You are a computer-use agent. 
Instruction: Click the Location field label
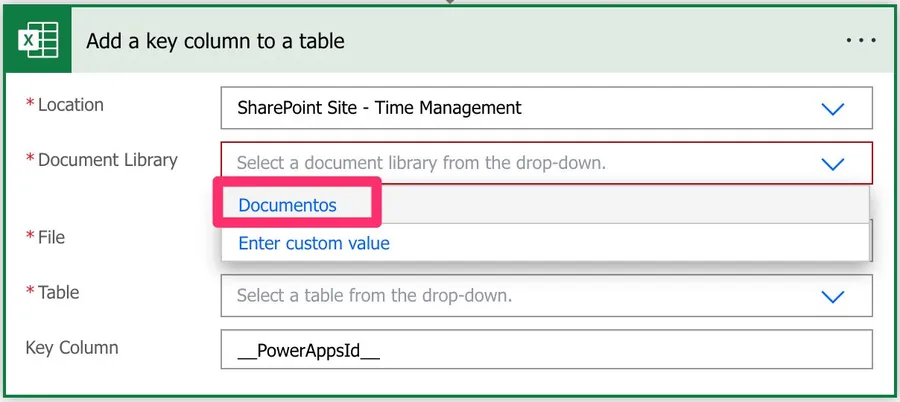click(x=70, y=105)
